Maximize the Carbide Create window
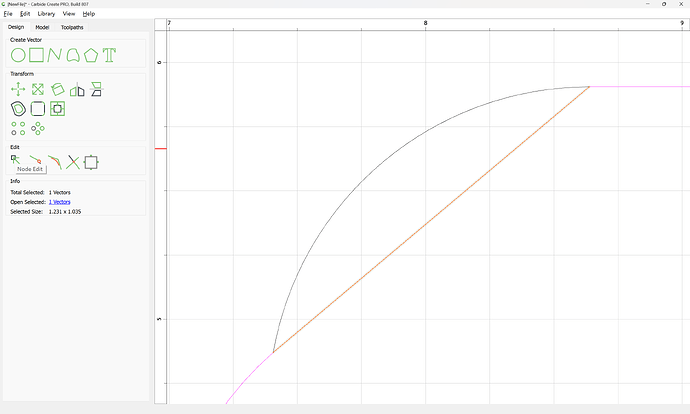Image resolution: width=690 pixels, height=414 pixels. [664, 4]
